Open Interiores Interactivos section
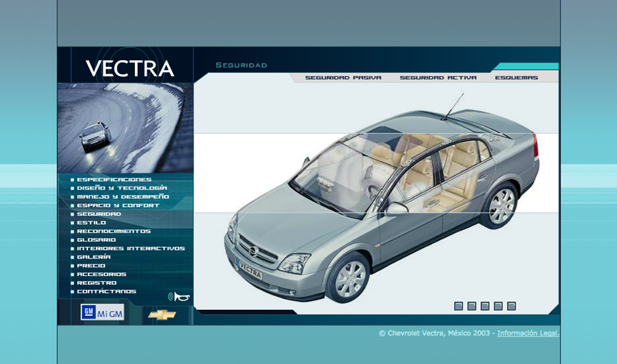617x364 pixels. [x=131, y=248]
